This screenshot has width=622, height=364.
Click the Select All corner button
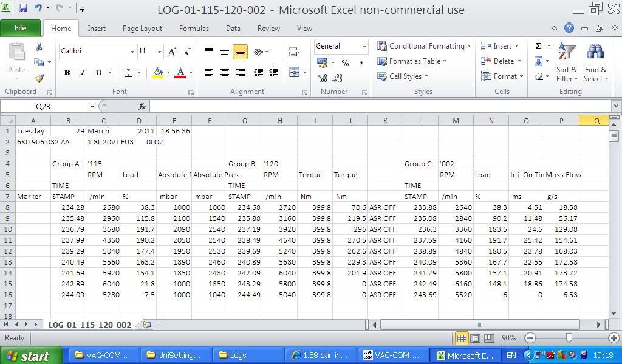tap(8, 120)
